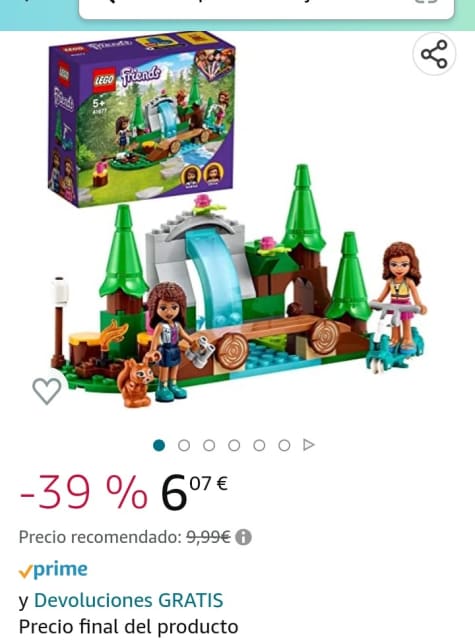Open the Devoluciones GRATIS link
Image resolution: width=475 pixels, height=642 pixels.
click(129, 600)
